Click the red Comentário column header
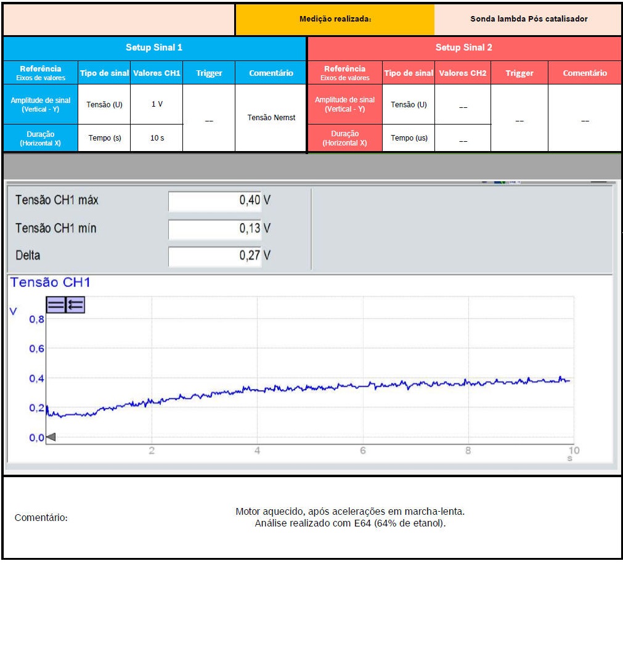Image resolution: width=623 pixels, height=672 pixels. [x=584, y=73]
